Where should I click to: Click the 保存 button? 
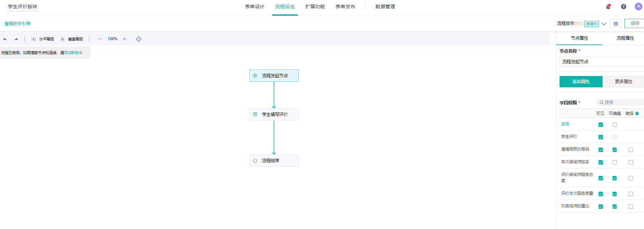(635, 24)
